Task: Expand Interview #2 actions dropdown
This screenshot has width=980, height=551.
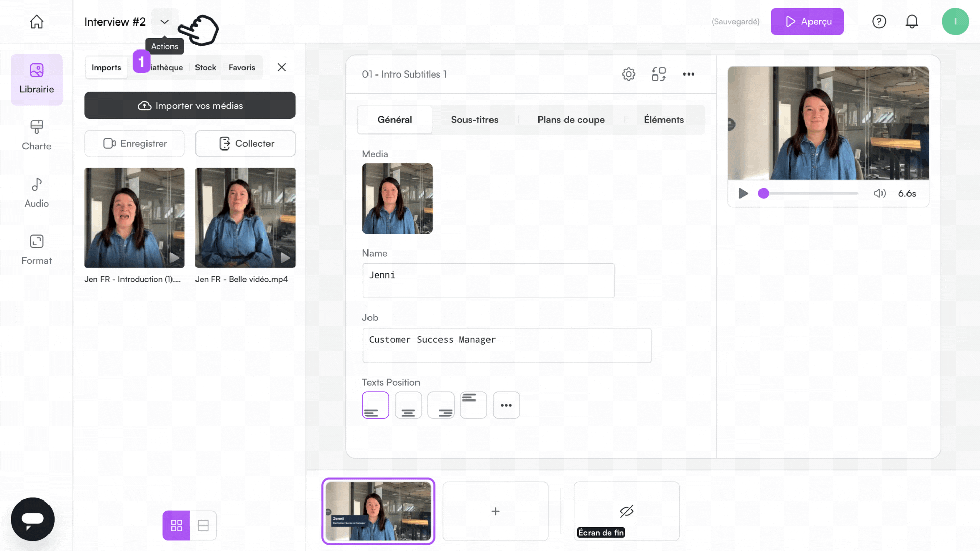Action: 164,21
